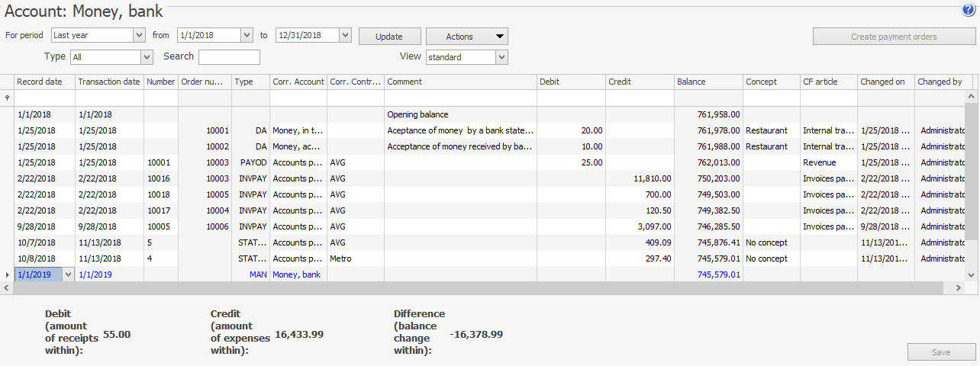Open the help icon in top-right corner
This screenshot has height=366, width=980.
pos(969,10)
